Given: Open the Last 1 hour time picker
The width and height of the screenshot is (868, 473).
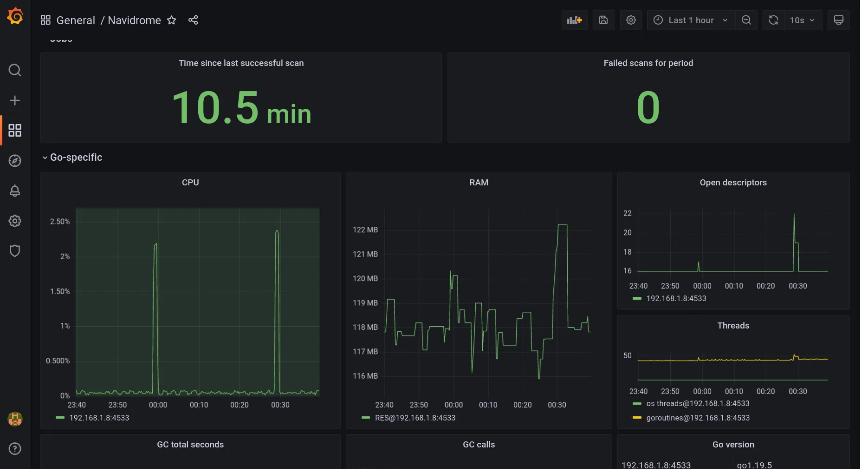Looking at the screenshot, I should coord(691,20).
